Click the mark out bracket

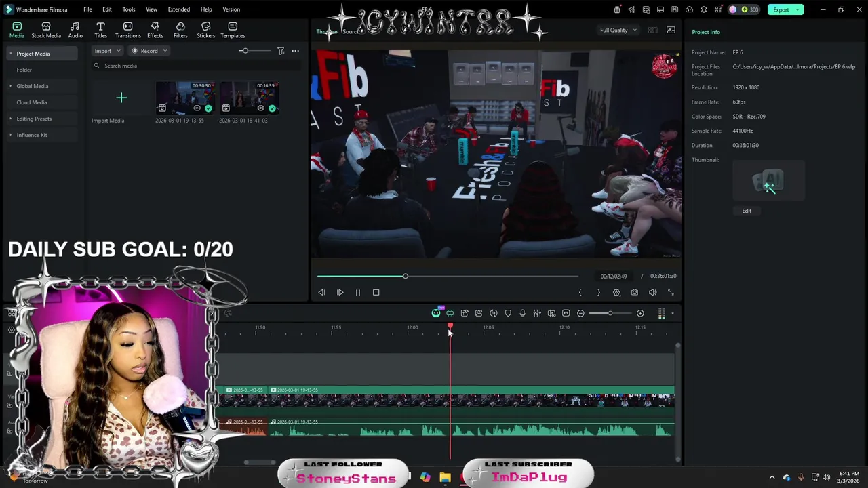tap(598, 292)
